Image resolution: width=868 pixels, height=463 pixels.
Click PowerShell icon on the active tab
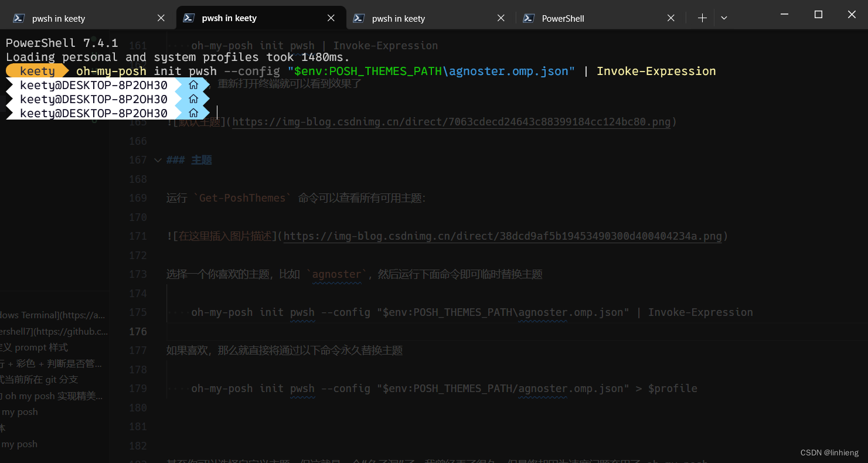click(x=189, y=18)
